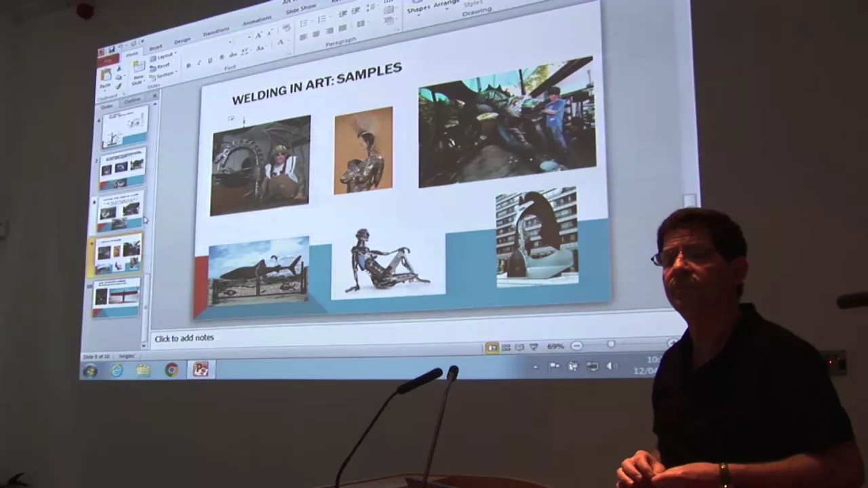The width and height of the screenshot is (868, 488).
Task: Open Bullets dropdown
Action: coord(306,23)
